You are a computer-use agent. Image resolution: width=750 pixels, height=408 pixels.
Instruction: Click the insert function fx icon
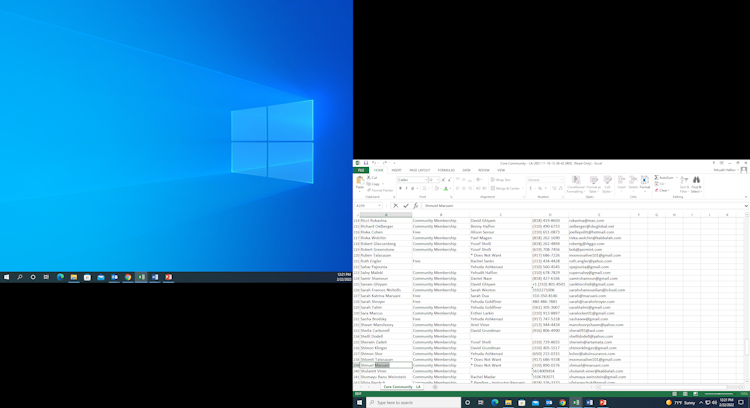point(415,206)
